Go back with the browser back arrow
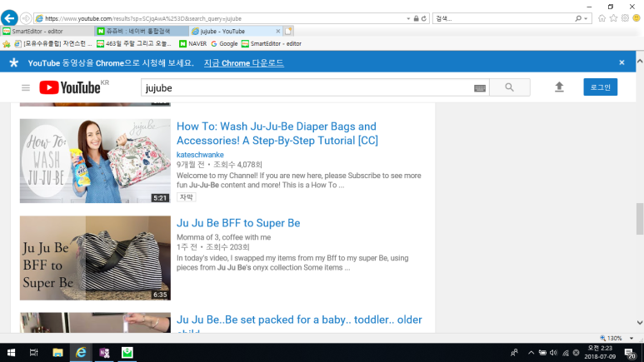This screenshot has height=362, width=644. [x=9, y=18]
